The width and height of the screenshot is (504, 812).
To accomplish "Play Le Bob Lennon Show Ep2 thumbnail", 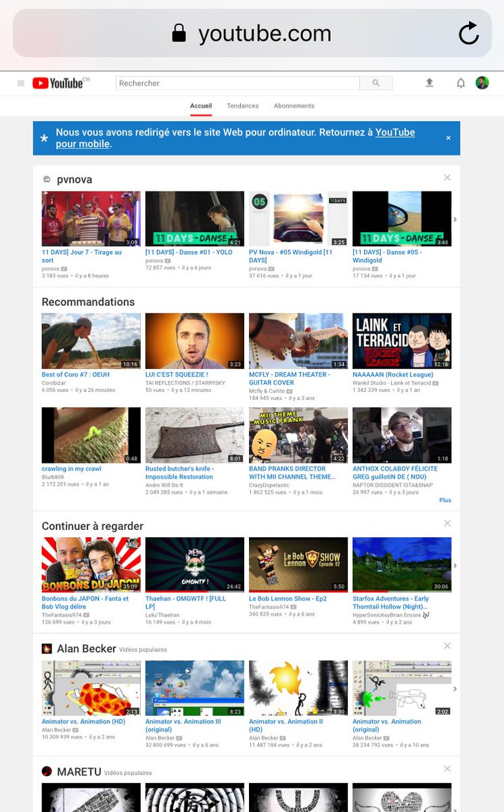I will pos(298,565).
